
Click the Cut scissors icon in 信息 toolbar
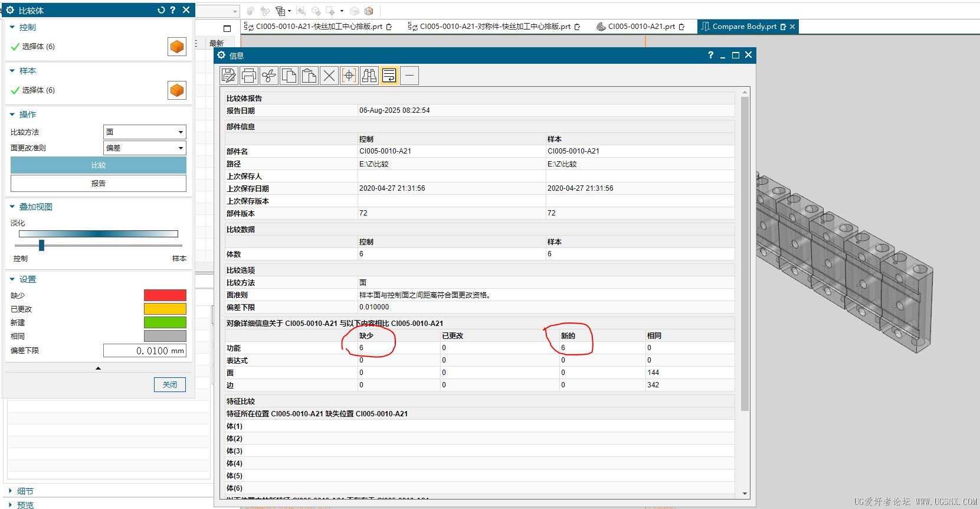pos(269,76)
